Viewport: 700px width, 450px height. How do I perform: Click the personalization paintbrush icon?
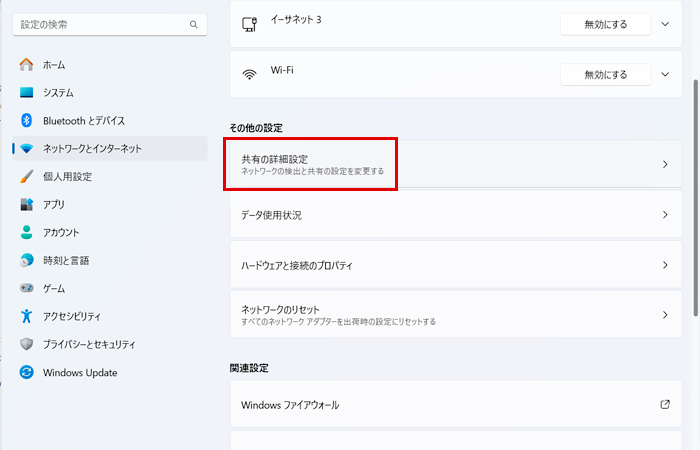pyautogui.click(x=26, y=176)
